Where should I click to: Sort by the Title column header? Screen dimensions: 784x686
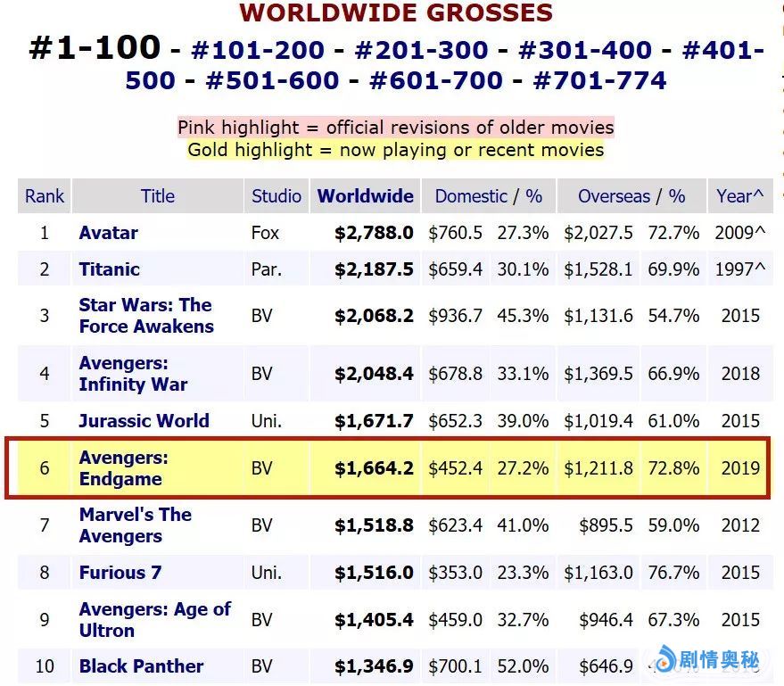tap(158, 196)
